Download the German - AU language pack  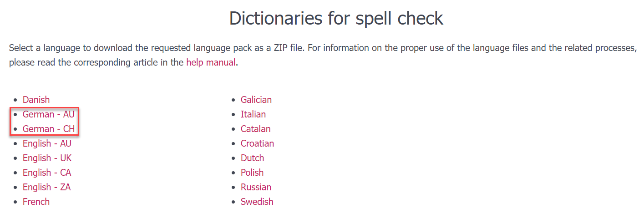49,114
